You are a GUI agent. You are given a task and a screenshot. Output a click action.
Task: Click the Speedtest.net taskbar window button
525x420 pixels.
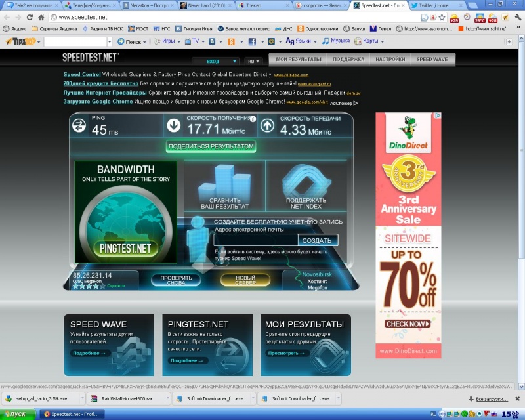(x=72, y=414)
